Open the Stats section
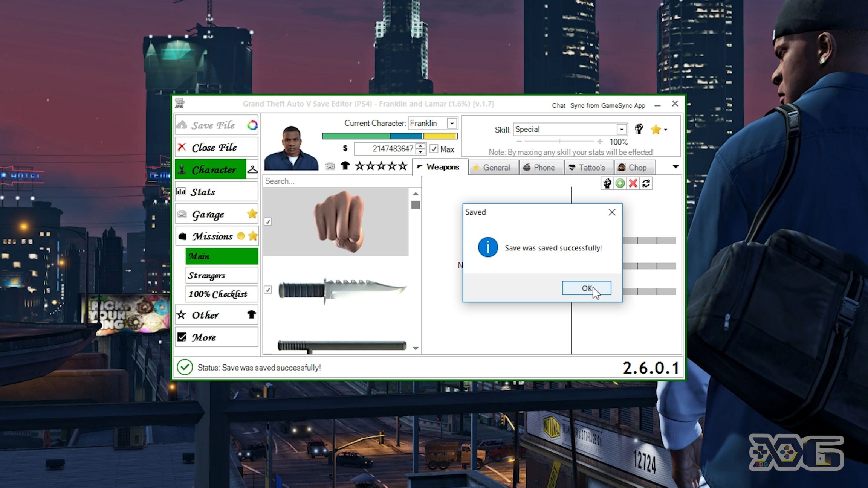Screen dimensions: 868x488 [x=217, y=192]
